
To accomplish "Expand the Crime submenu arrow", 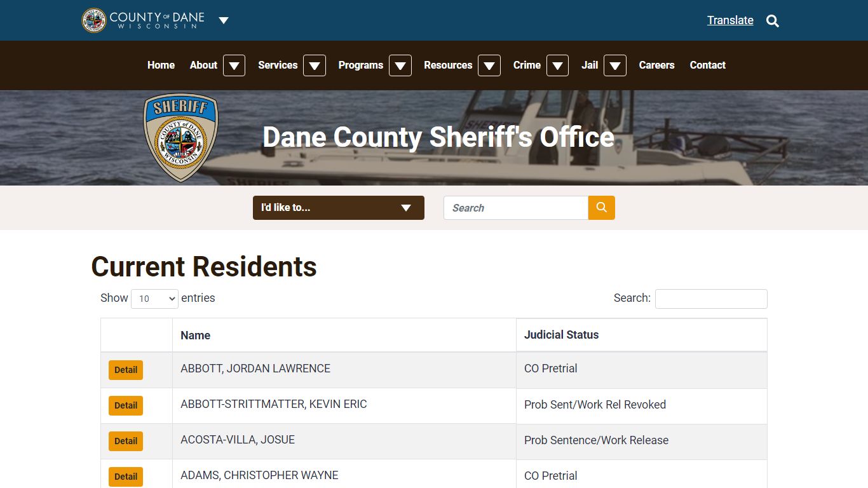I will point(557,65).
